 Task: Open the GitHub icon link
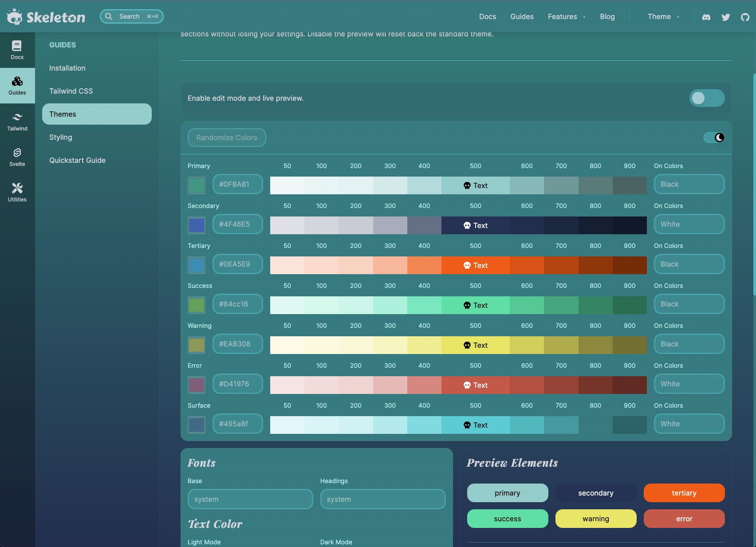click(x=745, y=17)
